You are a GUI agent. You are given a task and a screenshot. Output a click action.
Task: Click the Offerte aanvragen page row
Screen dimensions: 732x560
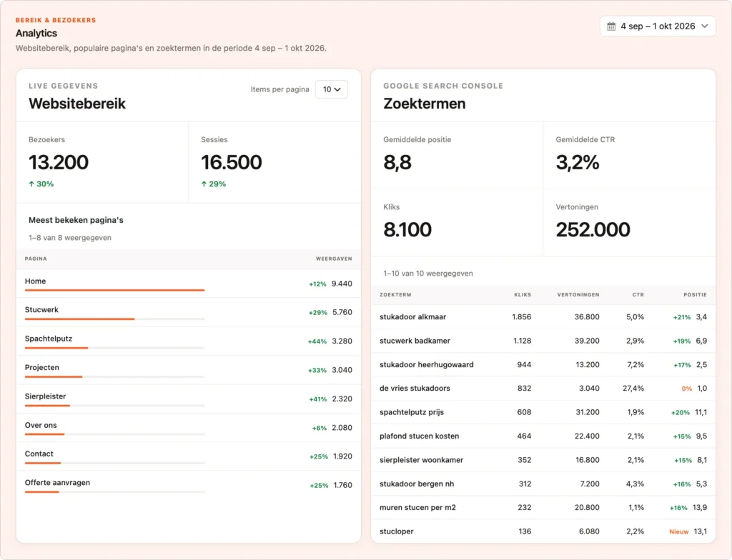pos(189,485)
